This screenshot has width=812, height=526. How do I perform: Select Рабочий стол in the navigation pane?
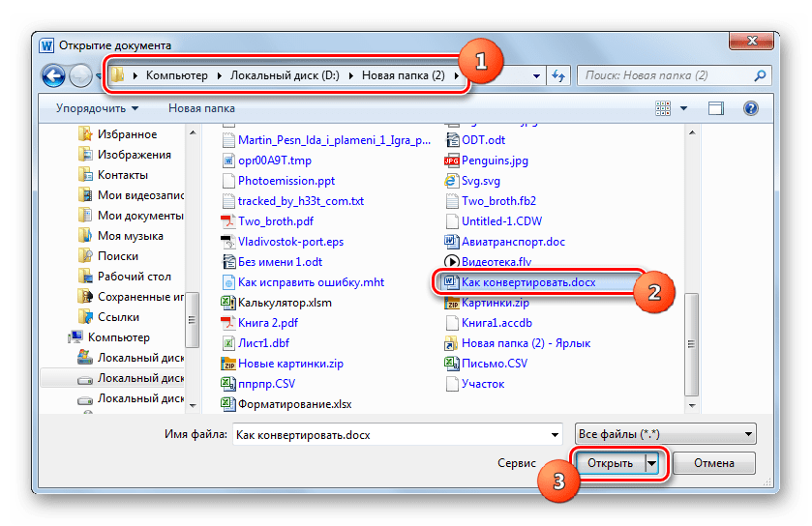click(x=135, y=277)
